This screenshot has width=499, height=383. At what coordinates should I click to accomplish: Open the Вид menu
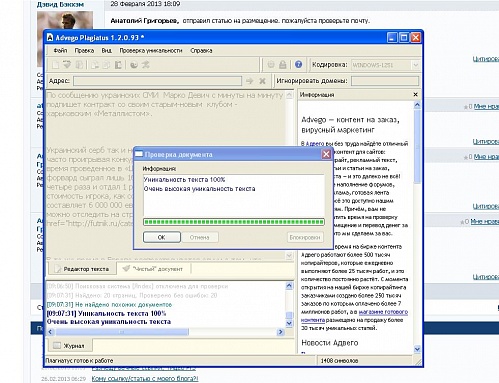[107, 51]
